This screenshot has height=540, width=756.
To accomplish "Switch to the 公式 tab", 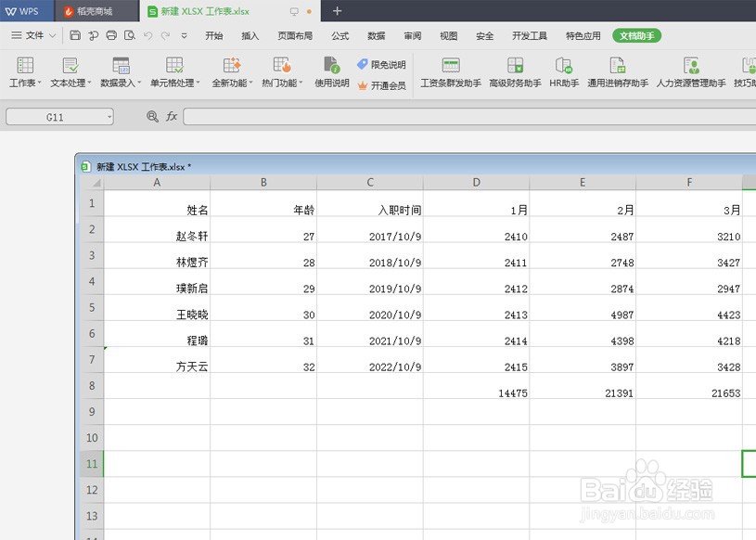I will click(x=340, y=35).
